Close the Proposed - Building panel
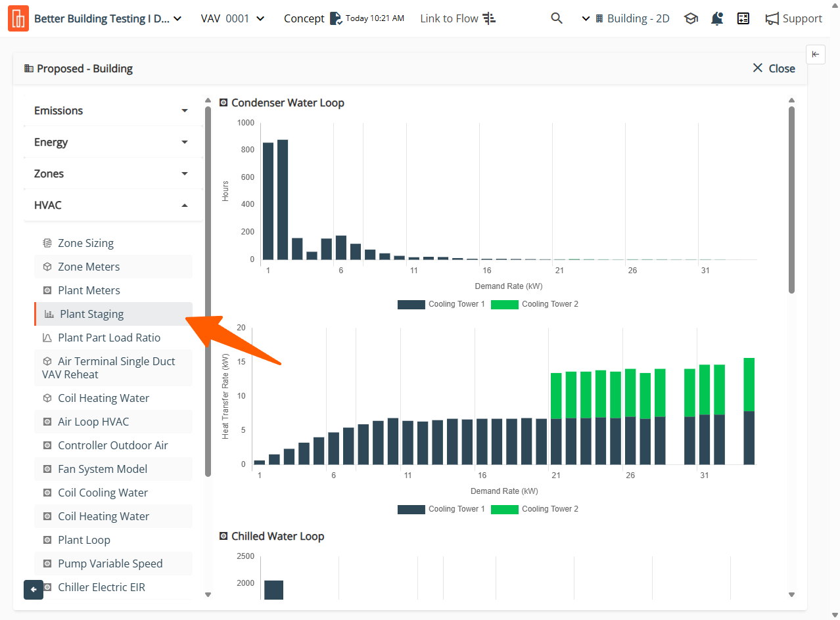The image size is (840, 620). pyautogui.click(x=774, y=68)
